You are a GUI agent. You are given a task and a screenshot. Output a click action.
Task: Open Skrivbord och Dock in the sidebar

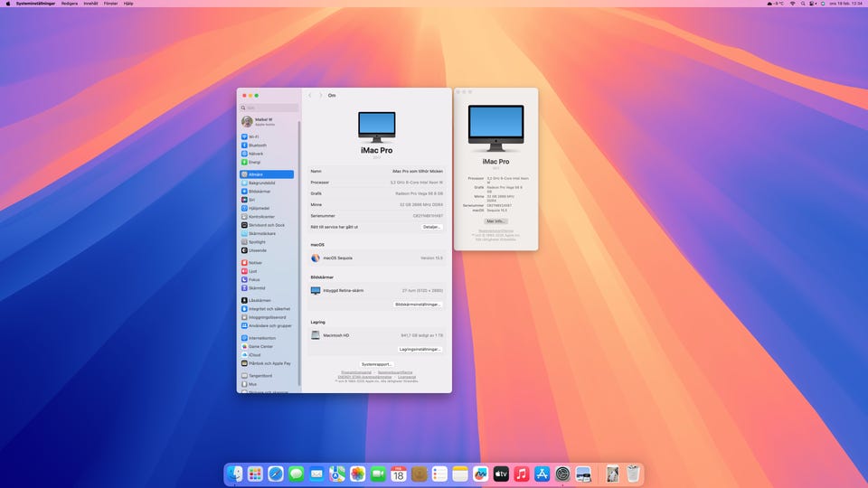tap(267, 225)
